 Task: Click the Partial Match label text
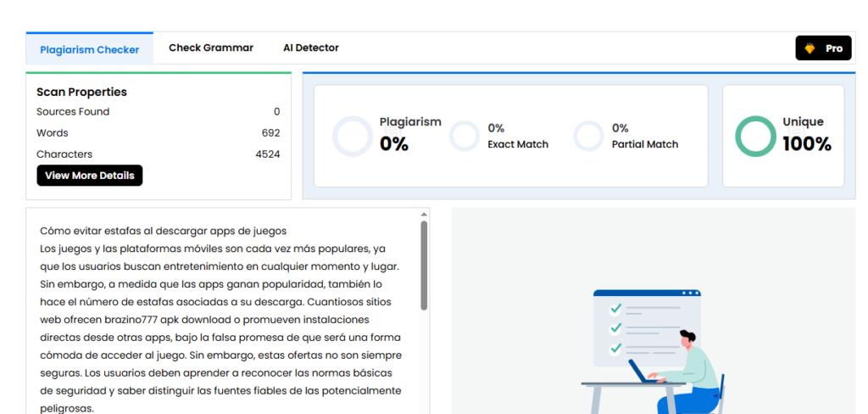[x=644, y=144]
